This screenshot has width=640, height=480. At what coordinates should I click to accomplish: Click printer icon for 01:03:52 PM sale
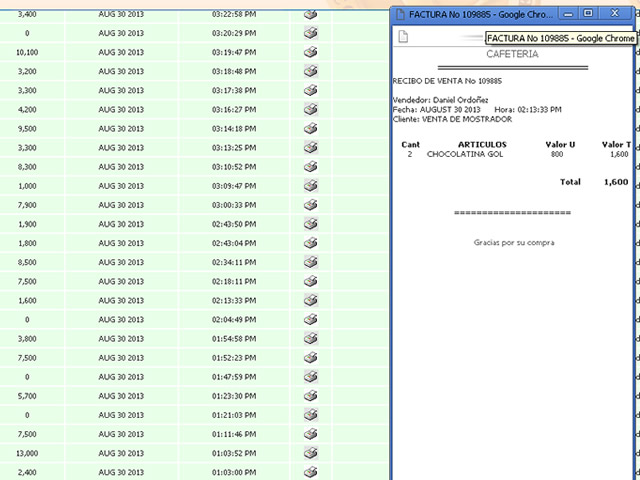pyautogui.click(x=311, y=453)
